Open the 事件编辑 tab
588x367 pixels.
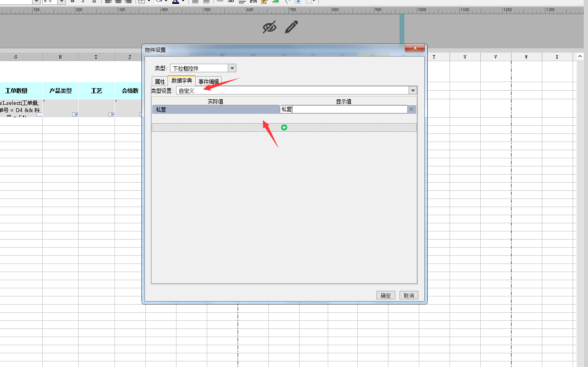[209, 81]
